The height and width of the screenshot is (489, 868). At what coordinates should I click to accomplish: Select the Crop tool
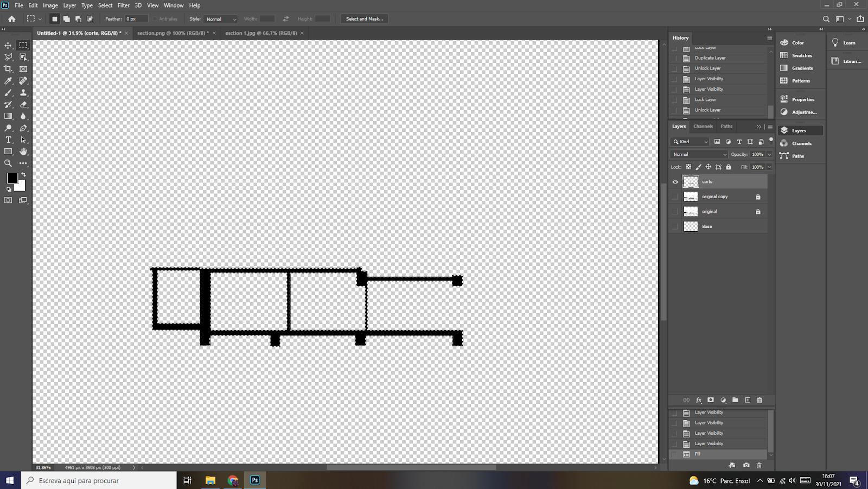(8, 69)
